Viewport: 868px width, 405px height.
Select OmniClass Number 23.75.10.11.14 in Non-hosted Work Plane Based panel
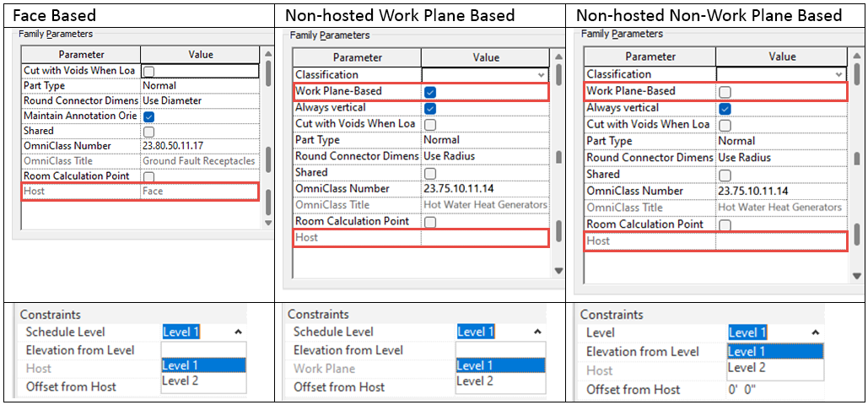point(459,189)
